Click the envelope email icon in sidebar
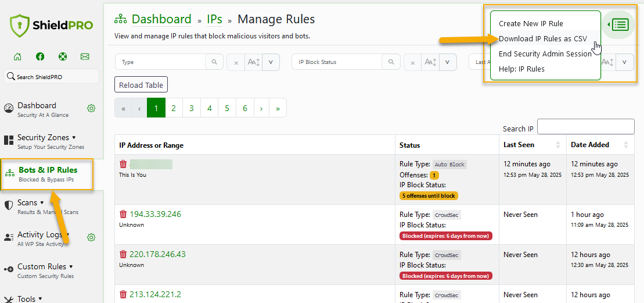The width and height of the screenshot is (644, 303). 85,57
